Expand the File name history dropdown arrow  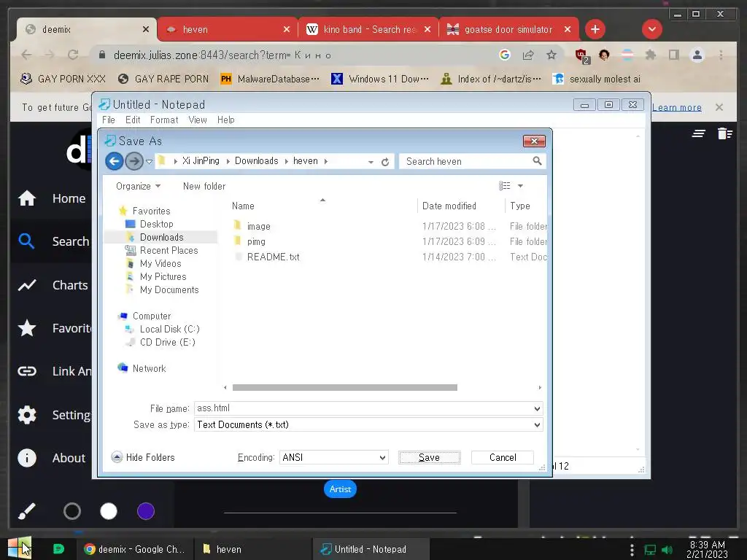coord(537,408)
